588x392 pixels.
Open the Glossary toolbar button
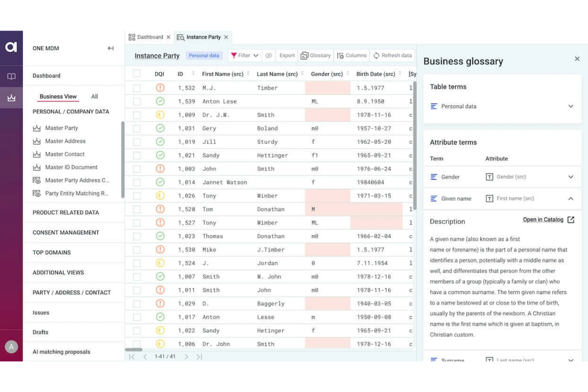pos(316,56)
